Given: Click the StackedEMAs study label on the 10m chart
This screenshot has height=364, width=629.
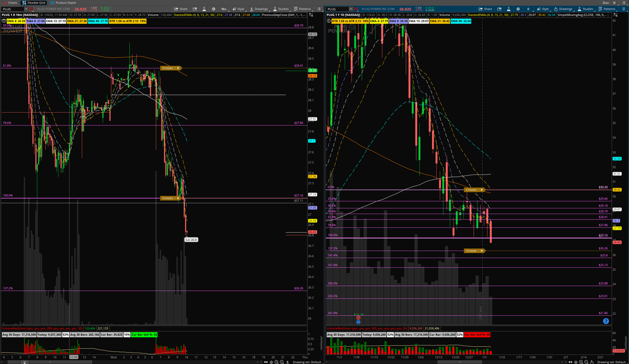Looking at the screenshot, I should click(x=194, y=15).
